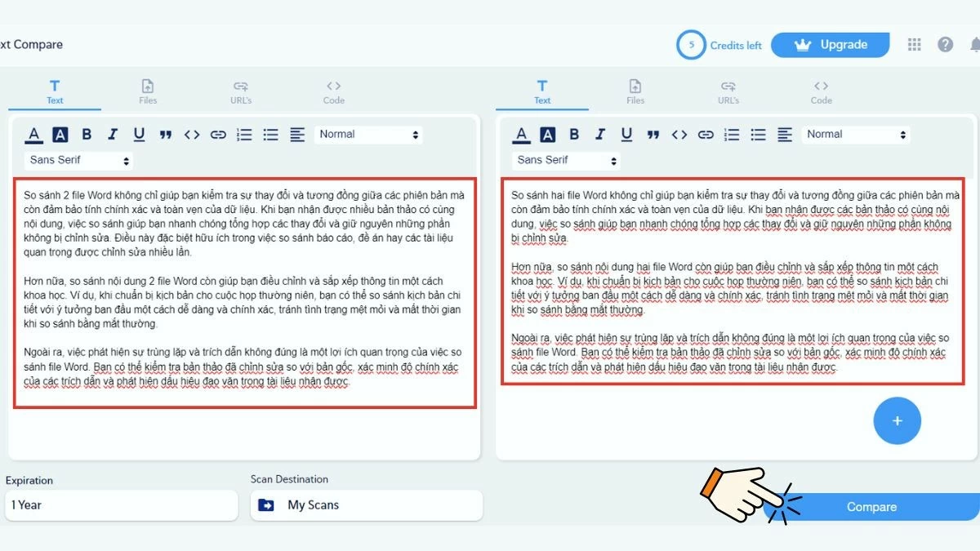Viewport: 980px width, 551px height.
Task: Open the Sans Serif font dropdown
Action: pos(77,160)
